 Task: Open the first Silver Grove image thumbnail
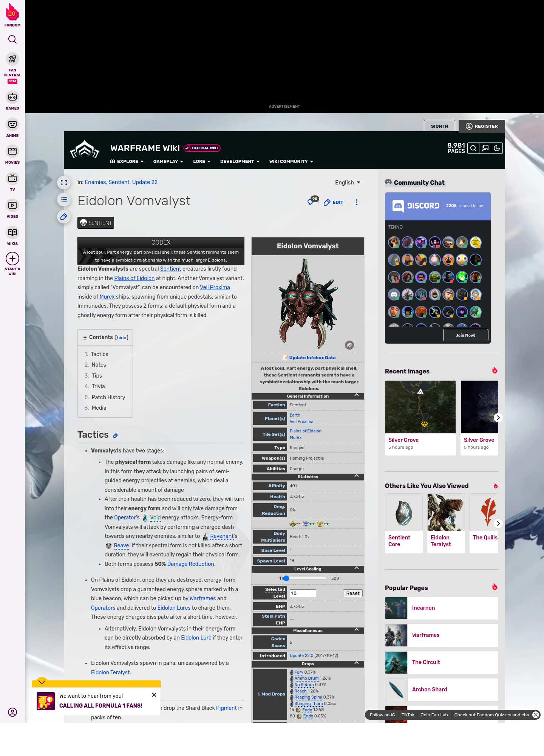420,407
